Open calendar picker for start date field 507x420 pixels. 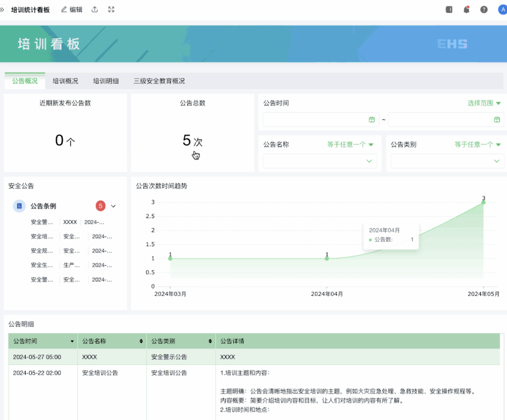[x=372, y=119]
